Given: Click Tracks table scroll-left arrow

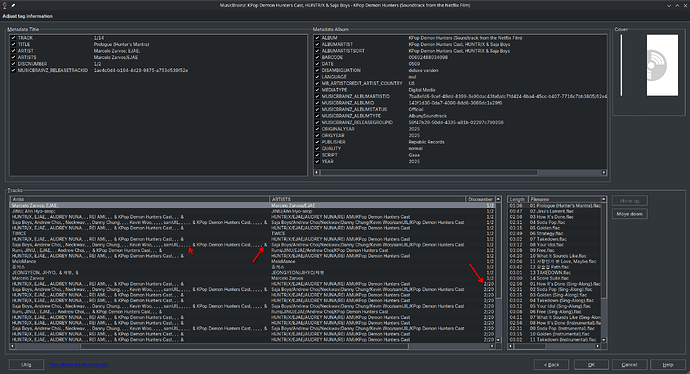Looking at the screenshot, I should click(x=13, y=346).
